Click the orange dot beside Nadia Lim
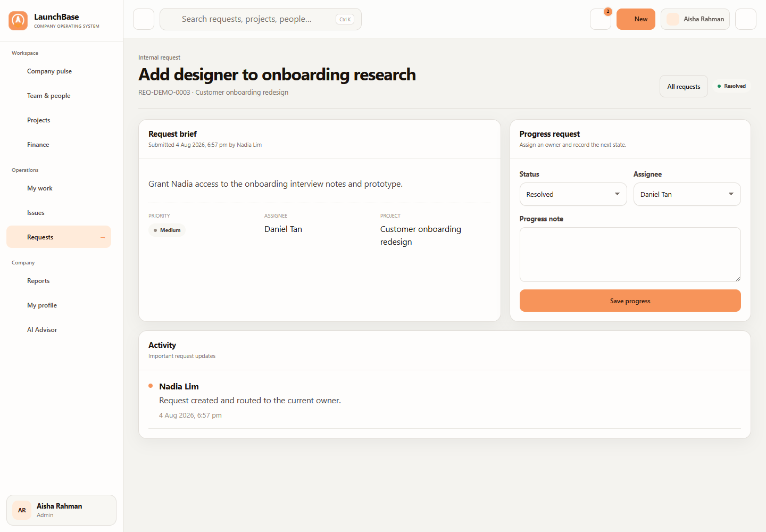766x532 pixels. pos(151,386)
